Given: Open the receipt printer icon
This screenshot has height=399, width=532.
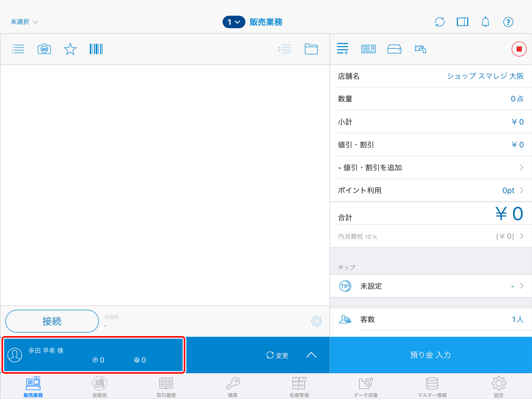Looking at the screenshot, I should tap(368, 49).
